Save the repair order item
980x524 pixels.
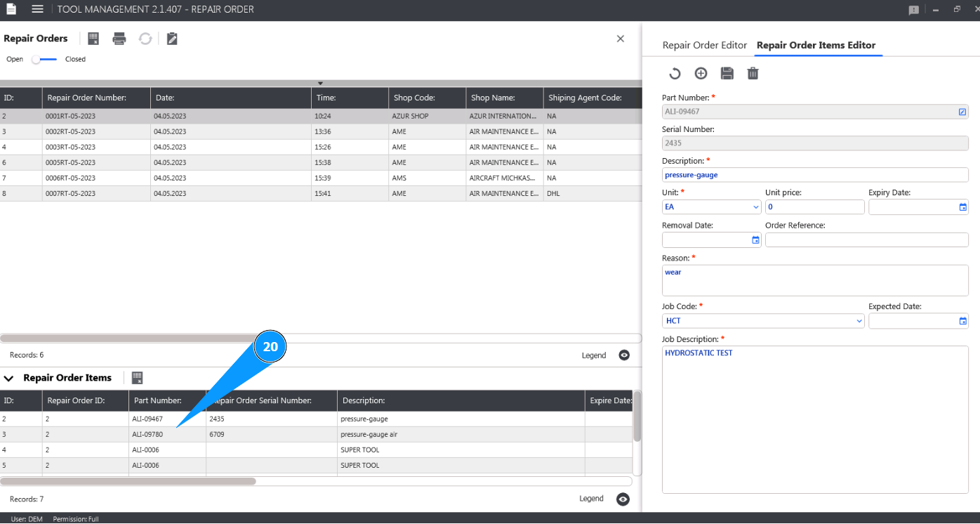point(727,74)
